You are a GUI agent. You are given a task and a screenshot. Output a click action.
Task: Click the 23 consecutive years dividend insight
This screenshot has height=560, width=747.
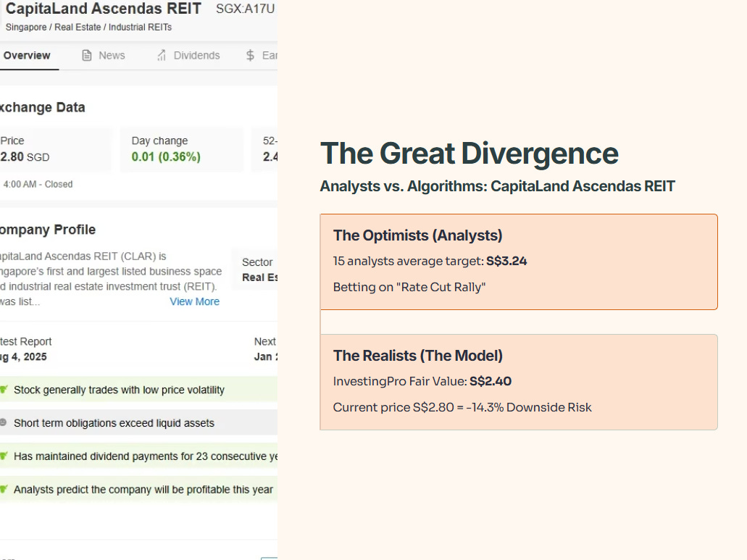pos(146,456)
